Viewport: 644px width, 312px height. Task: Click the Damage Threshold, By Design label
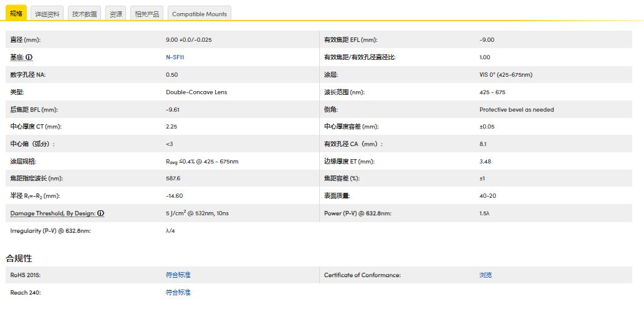53,214
